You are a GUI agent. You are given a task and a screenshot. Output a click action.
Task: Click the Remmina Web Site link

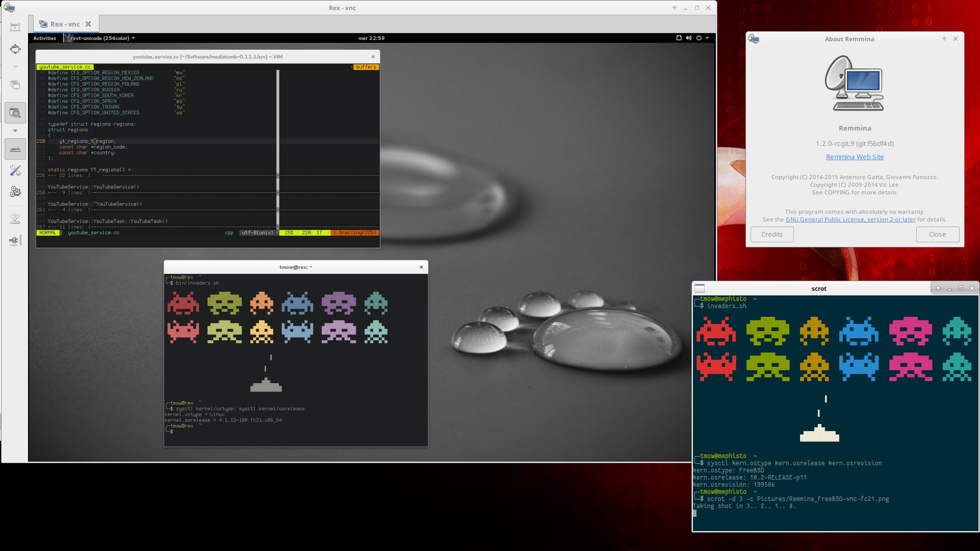click(x=854, y=156)
